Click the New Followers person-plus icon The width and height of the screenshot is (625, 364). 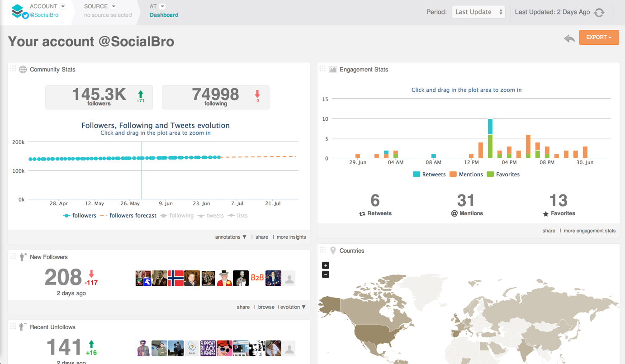tap(23, 257)
